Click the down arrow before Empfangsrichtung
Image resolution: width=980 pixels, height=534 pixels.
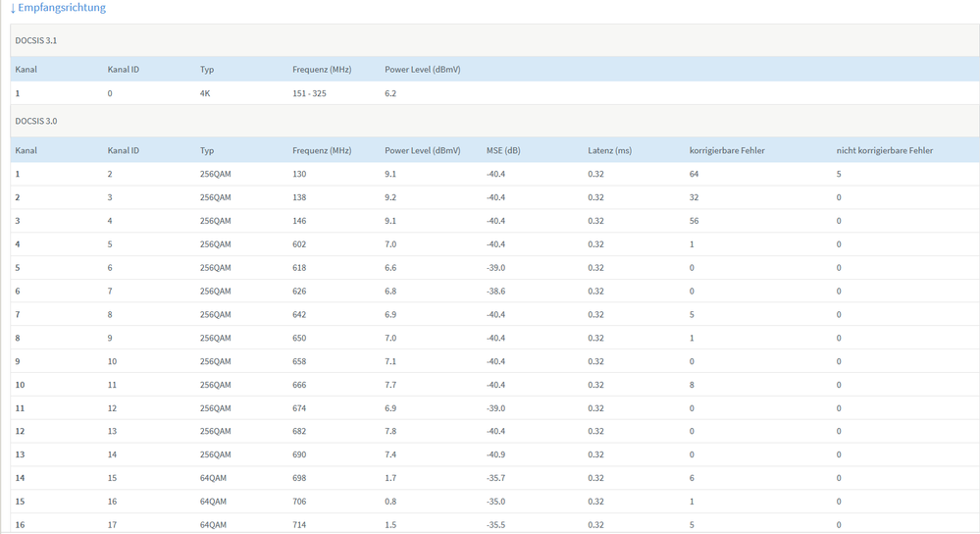tap(13, 8)
